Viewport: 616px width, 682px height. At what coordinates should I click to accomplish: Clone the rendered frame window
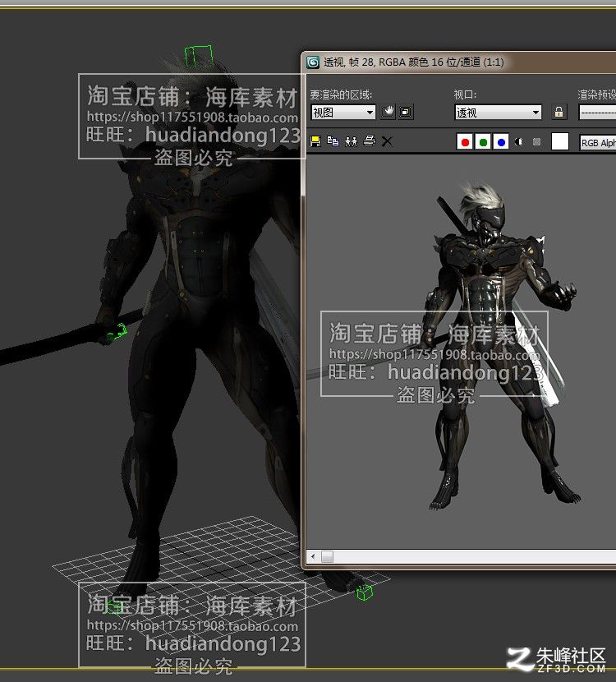351,141
